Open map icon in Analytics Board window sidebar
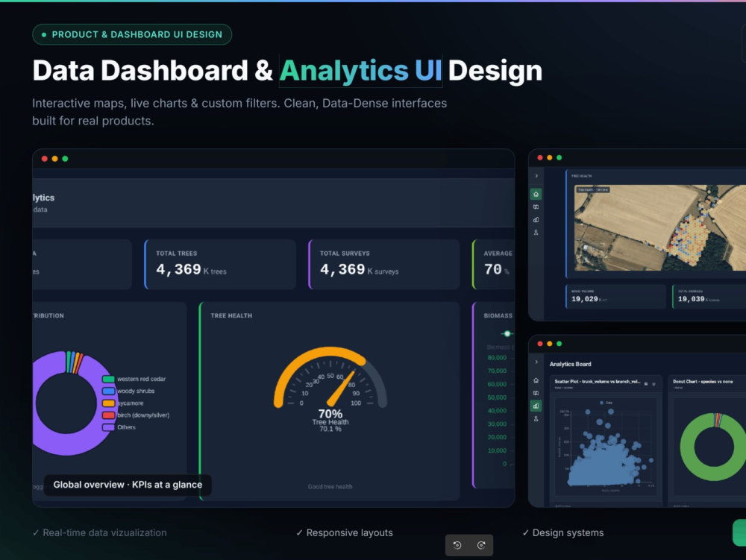This screenshot has width=746, height=560. 536,393
